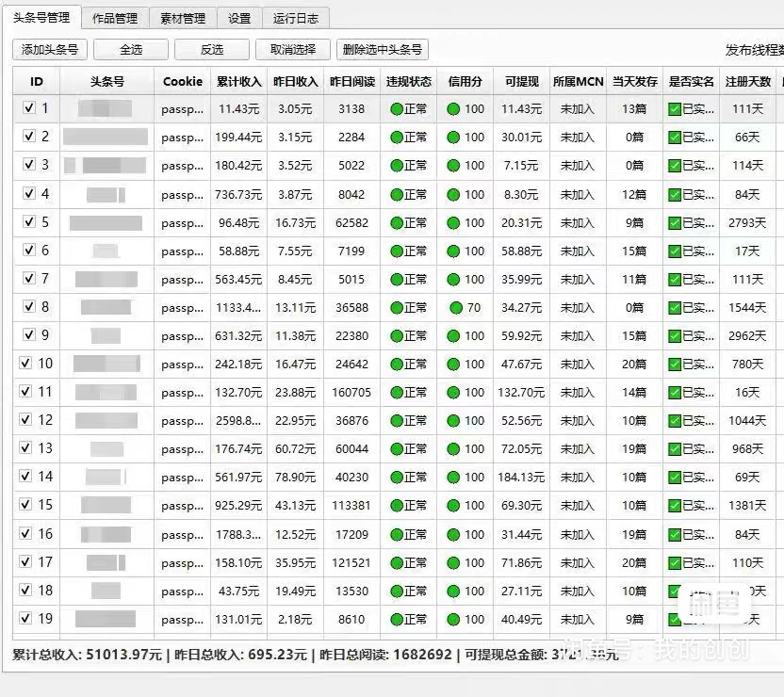Viewport: 784px width, 697px height.
Task: Click the green credit dot in row 17
Action: click(x=453, y=563)
